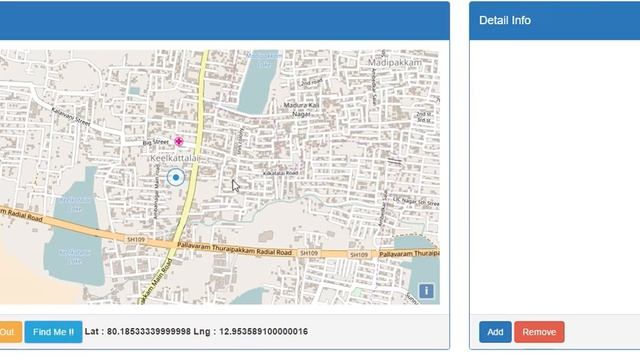The image size is (640, 360).
Task: Click Pallavaram Thuraipakkam Radial Road center label
Action: pyautogui.click(x=234, y=249)
